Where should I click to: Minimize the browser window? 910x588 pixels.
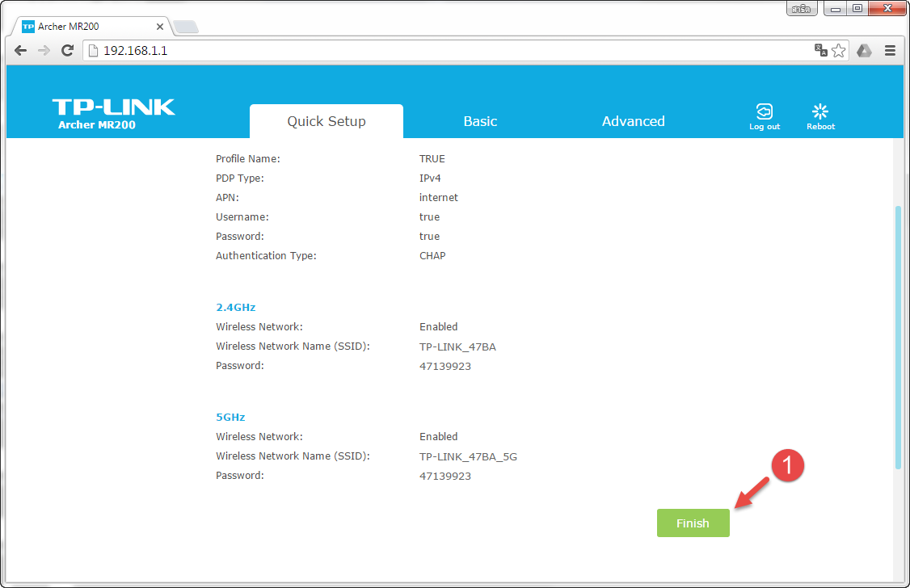835,8
